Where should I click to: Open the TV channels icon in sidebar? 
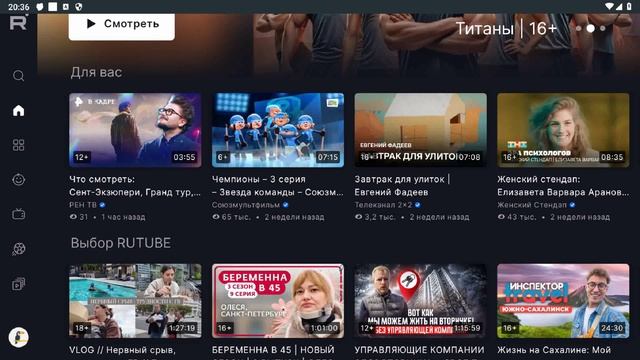click(18, 214)
